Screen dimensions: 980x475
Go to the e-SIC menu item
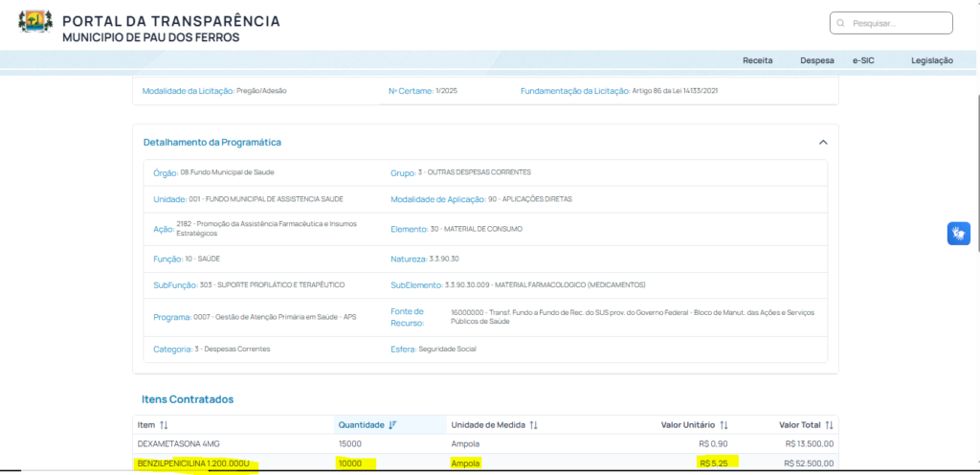pos(863,60)
